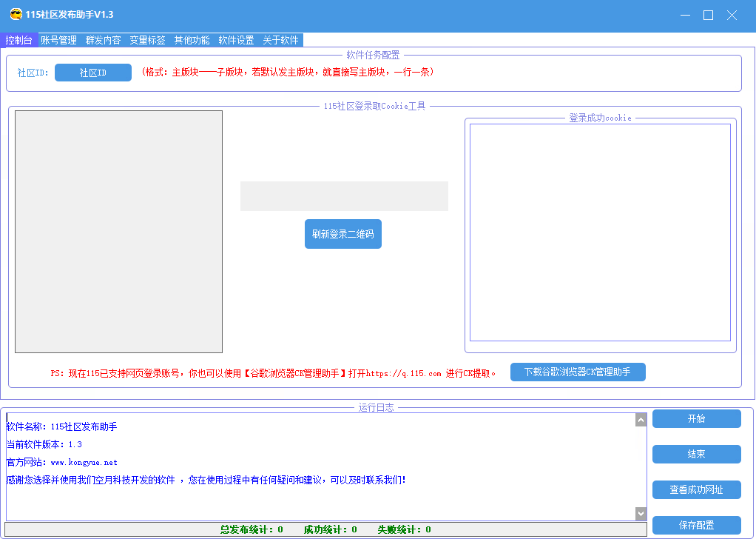This screenshot has height=539, width=756.
Task: Click 刷新登录二维码 button
Action: (x=342, y=234)
